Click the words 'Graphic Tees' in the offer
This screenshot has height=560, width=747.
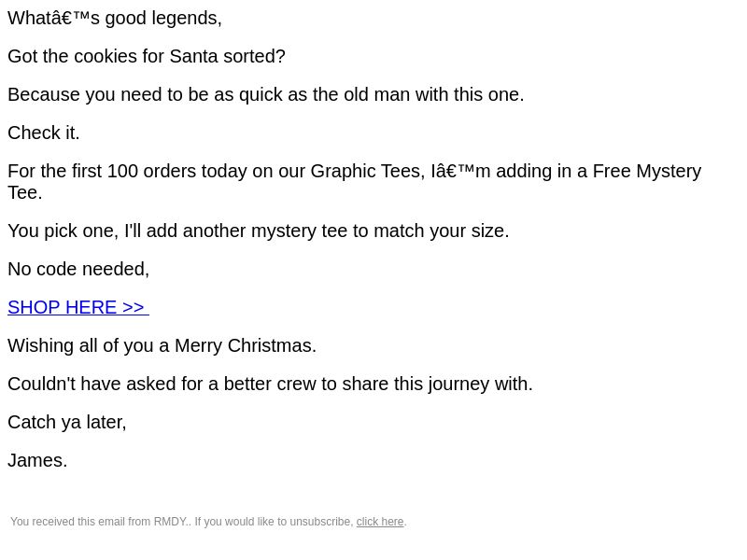pyautogui.click(x=367, y=171)
